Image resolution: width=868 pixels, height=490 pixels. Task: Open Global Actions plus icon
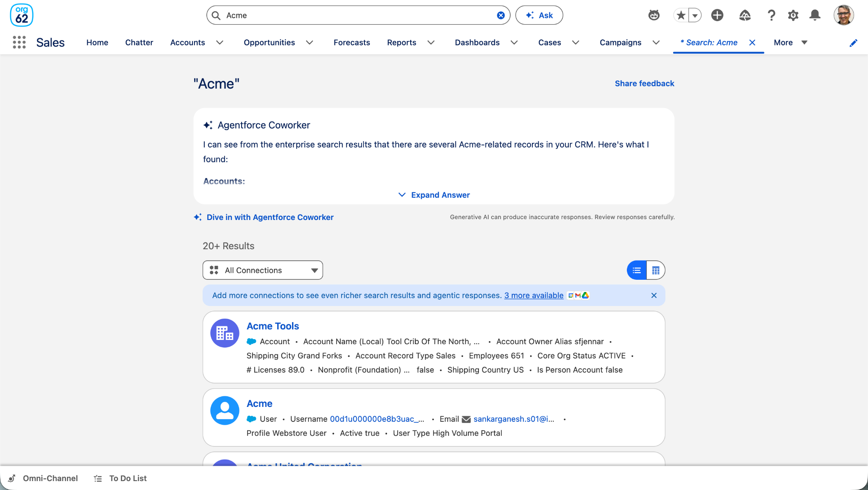click(717, 15)
